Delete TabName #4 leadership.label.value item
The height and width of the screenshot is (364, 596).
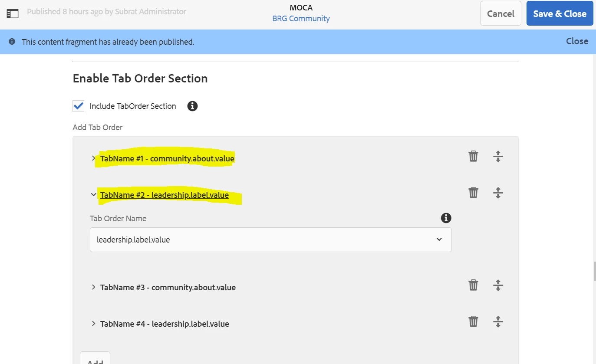coord(473,321)
